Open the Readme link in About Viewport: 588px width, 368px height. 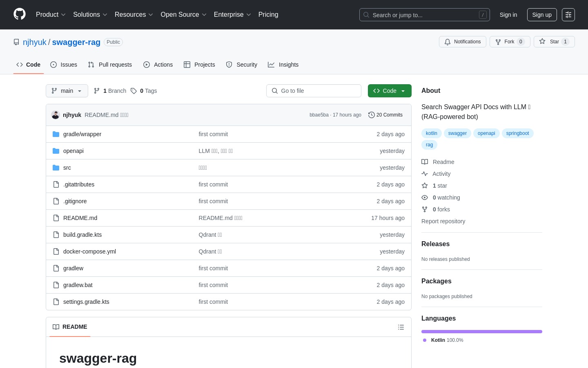point(438,162)
